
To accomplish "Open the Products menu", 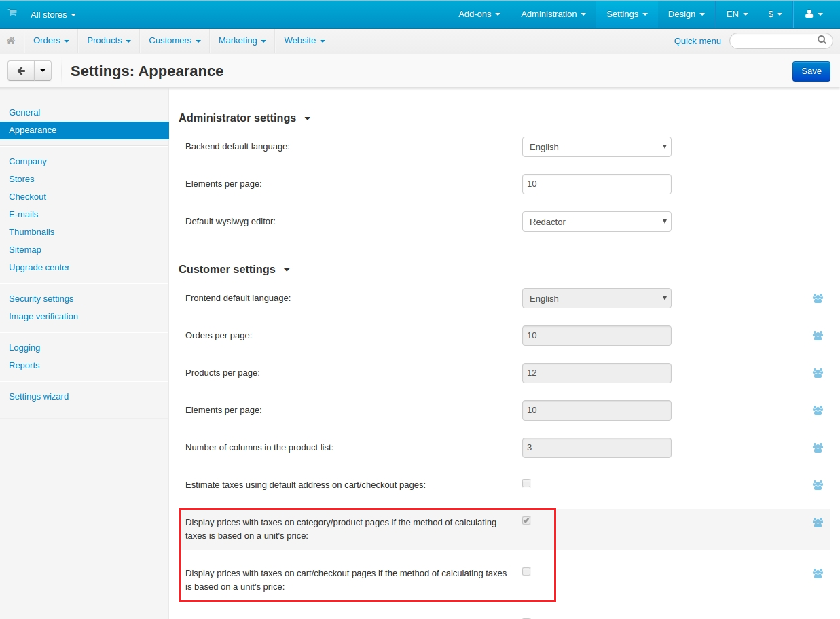I will (x=109, y=41).
